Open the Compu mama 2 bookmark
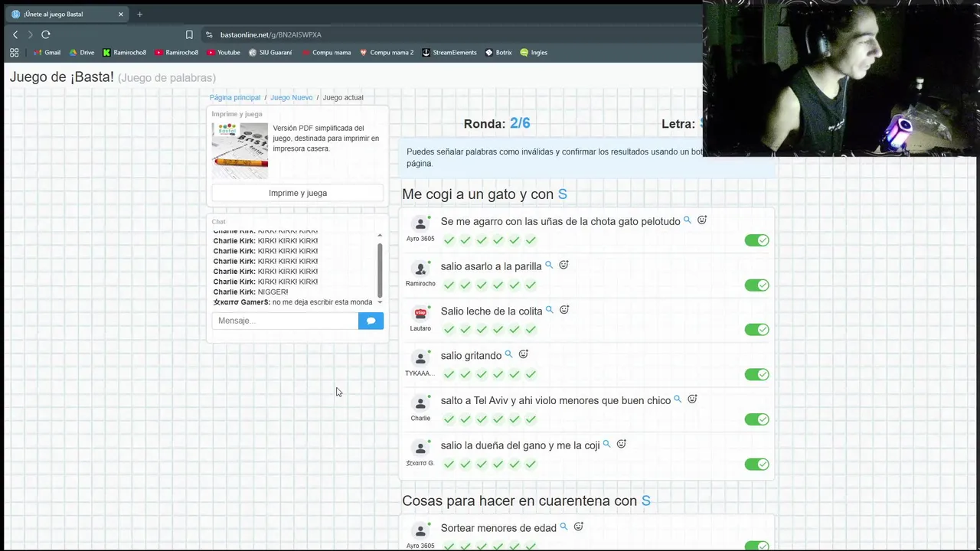The width and height of the screenshot is (980, 551). [387, 53]
